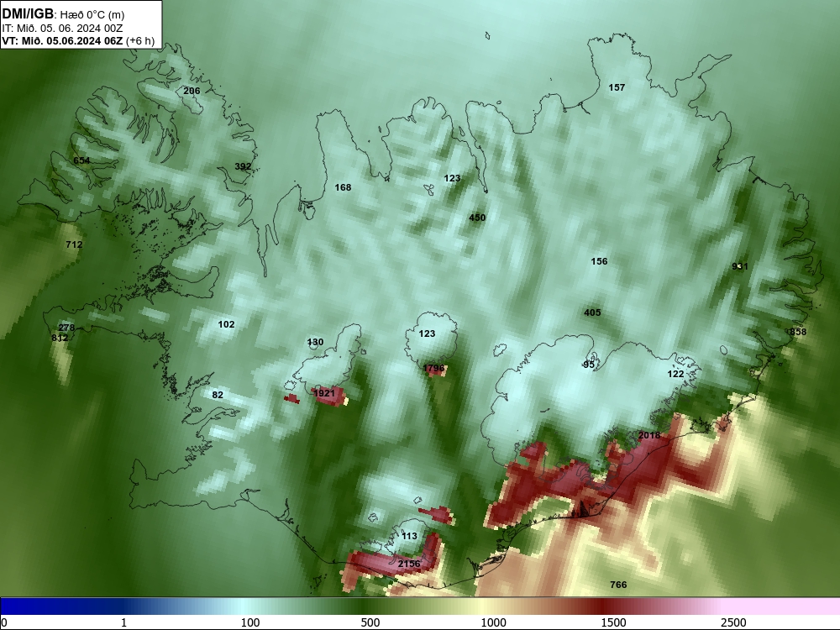Click the 1000 tick on the colour scale
Image resolution: width=840 pixels, height=630 pixels.
pyautogui.click(x=493, y=622)
